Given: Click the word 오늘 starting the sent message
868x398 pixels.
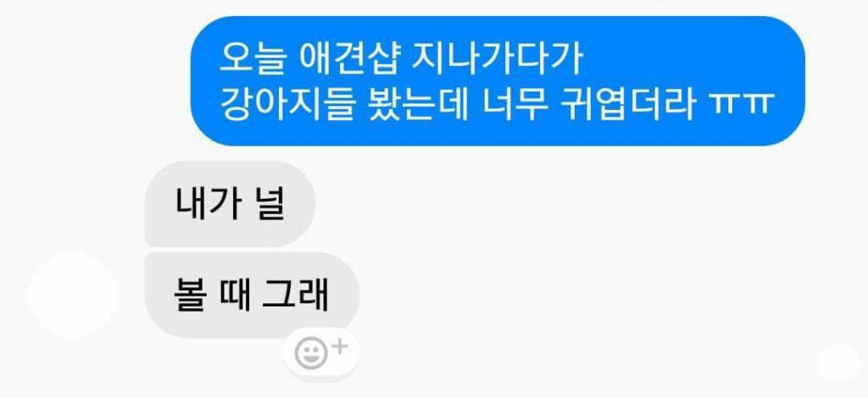Looking at the screenshot, I should click(x=253, y=58).
